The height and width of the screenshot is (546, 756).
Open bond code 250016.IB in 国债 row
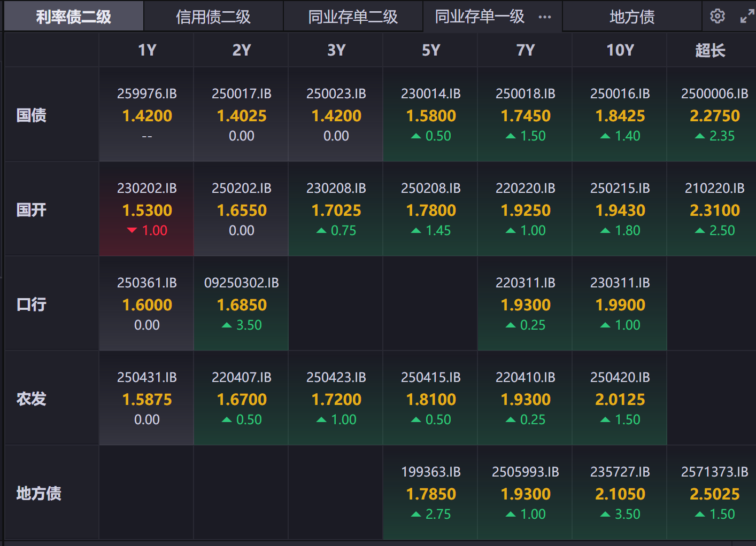620,94
